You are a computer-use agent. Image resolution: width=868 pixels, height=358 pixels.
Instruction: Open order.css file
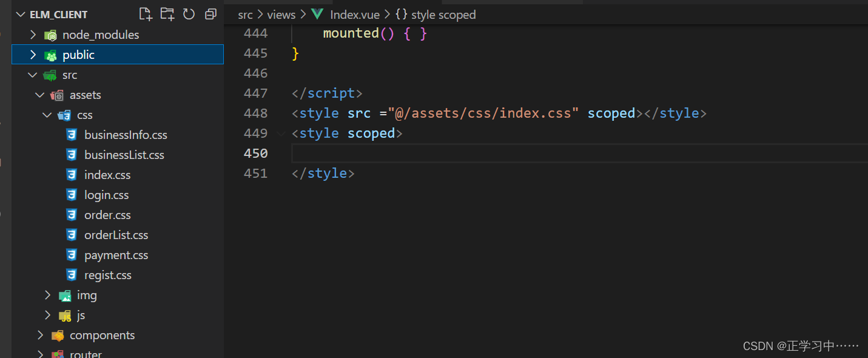(x=107, y=215)
